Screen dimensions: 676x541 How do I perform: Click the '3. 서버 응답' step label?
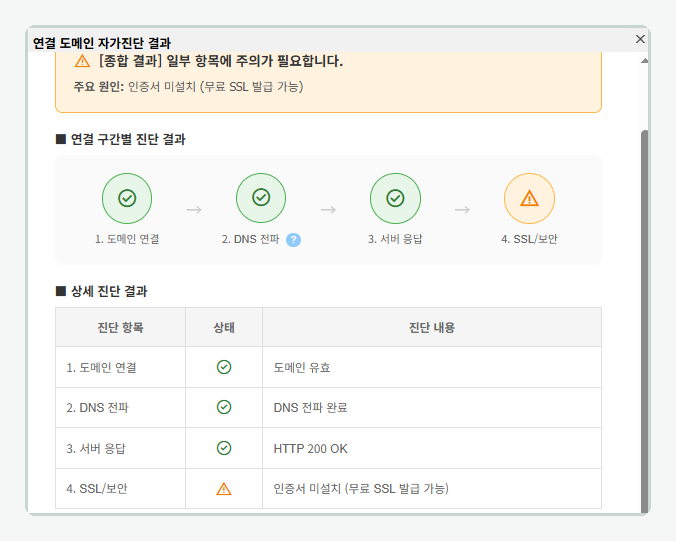tap(395, 239)
